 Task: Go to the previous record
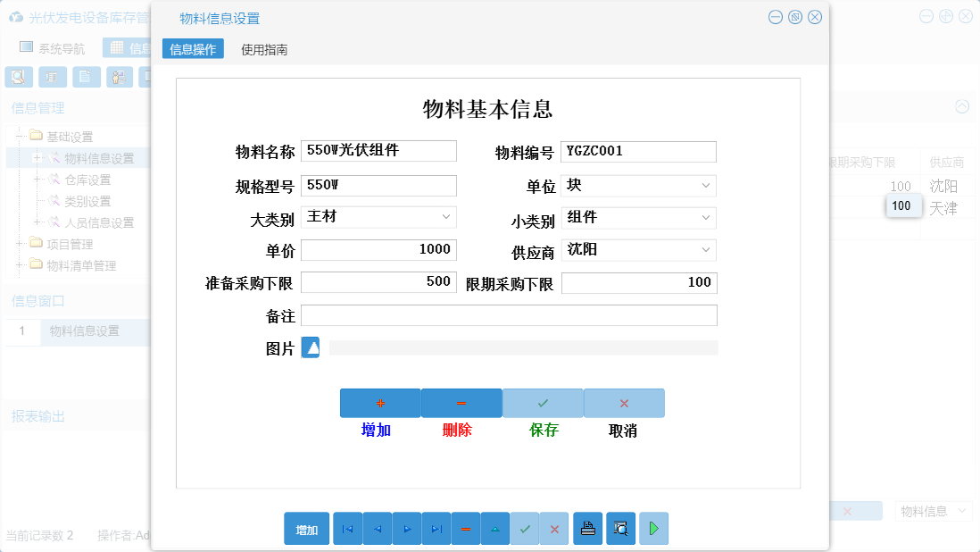(377, 528)
